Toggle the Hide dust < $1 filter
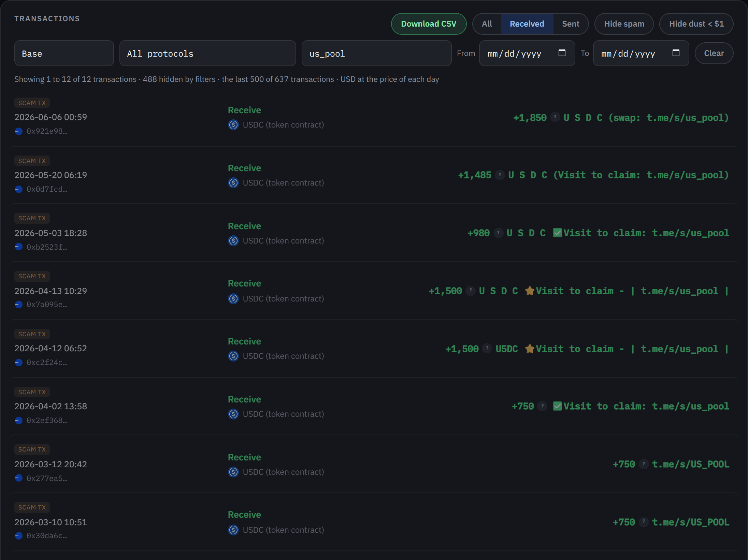This screenshot has width=748, height=560. click(x=696, y=24)
